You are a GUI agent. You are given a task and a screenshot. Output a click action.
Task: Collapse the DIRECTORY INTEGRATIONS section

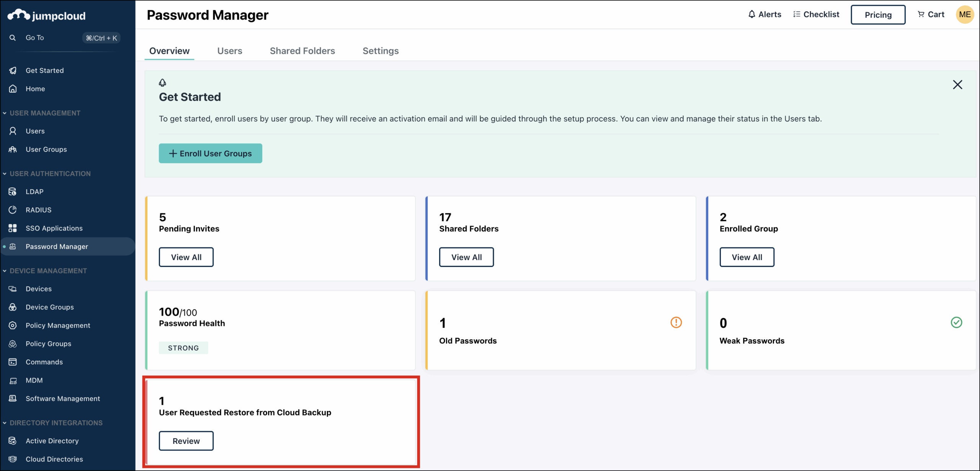click(5, 423)
